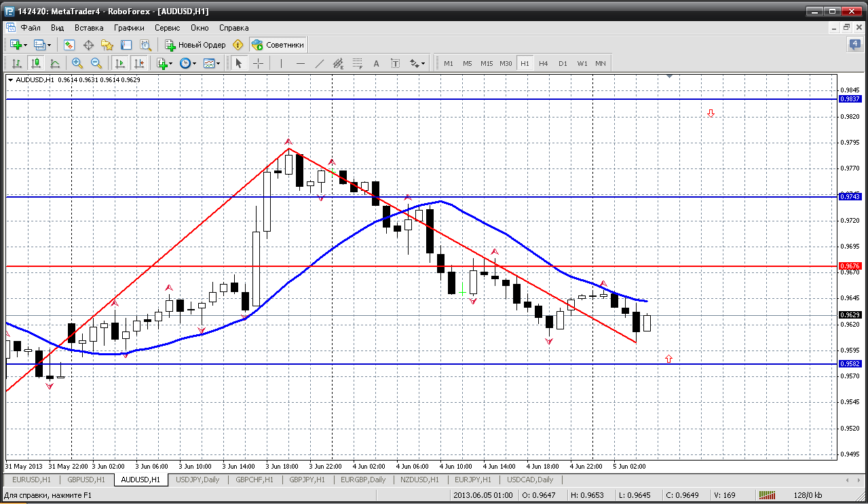Open the Справка menu
This screenshot has width=868, height=504.
(234, 28)
